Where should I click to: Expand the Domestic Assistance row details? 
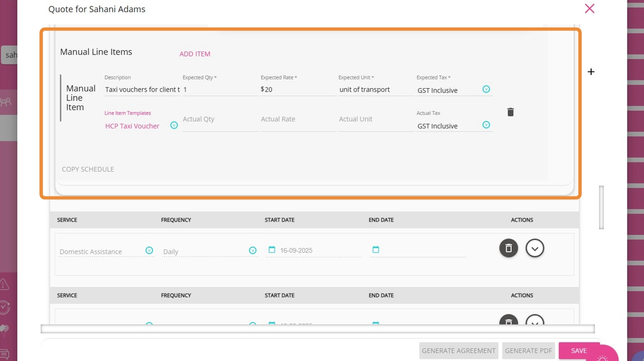tap(535, 248)
